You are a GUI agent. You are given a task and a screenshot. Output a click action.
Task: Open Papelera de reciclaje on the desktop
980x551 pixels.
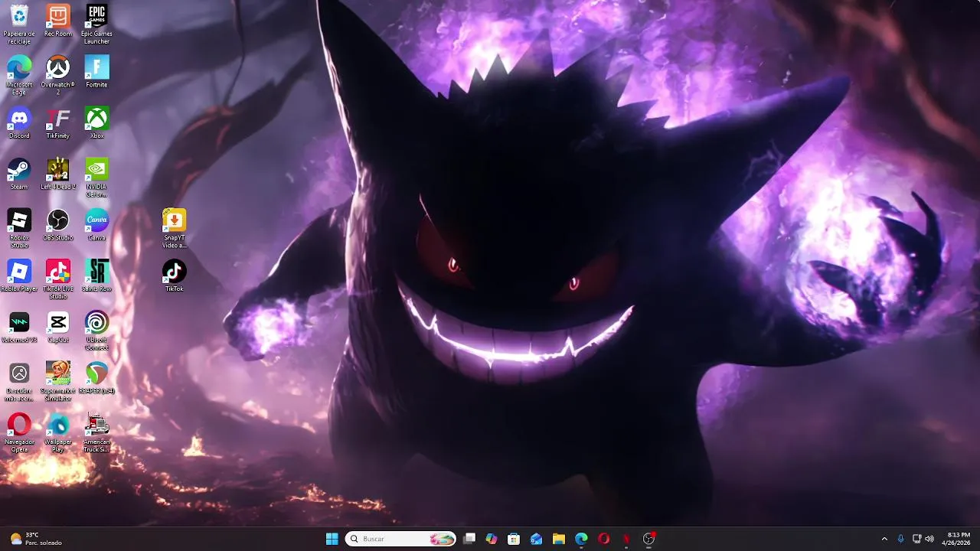pyautogui.click(x=19, y=24)
